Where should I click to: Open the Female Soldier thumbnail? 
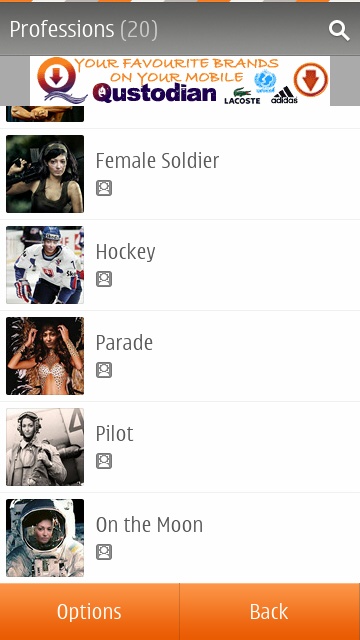point(45,174)
